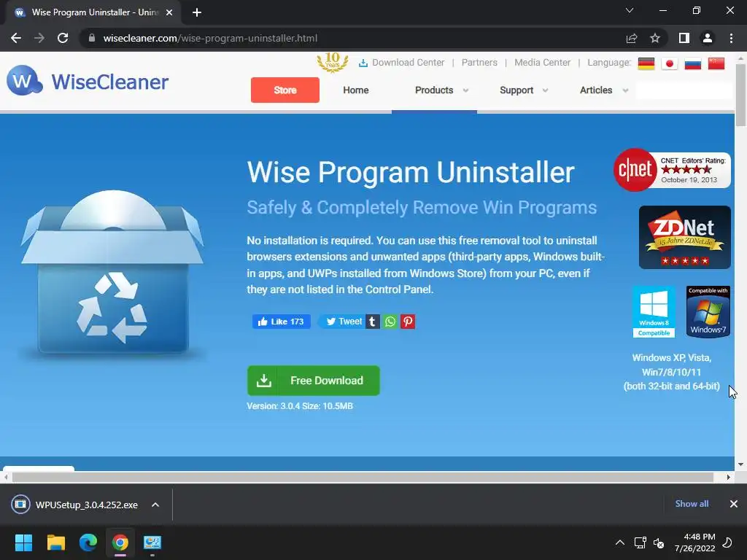Close the Wise Program Uninstaller tab

pos(169,12)
